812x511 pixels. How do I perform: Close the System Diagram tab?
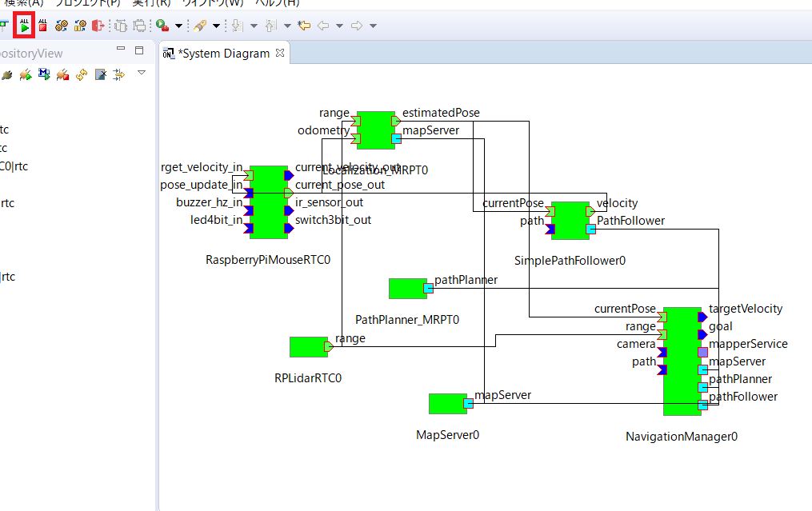[280, 54]
